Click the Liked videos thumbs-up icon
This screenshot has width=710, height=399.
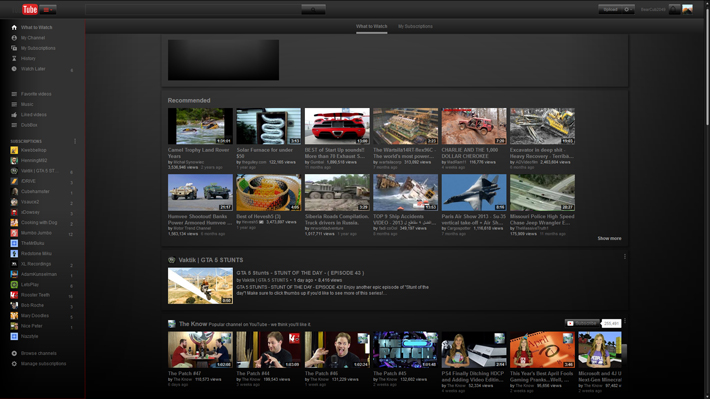click(14, 115)
